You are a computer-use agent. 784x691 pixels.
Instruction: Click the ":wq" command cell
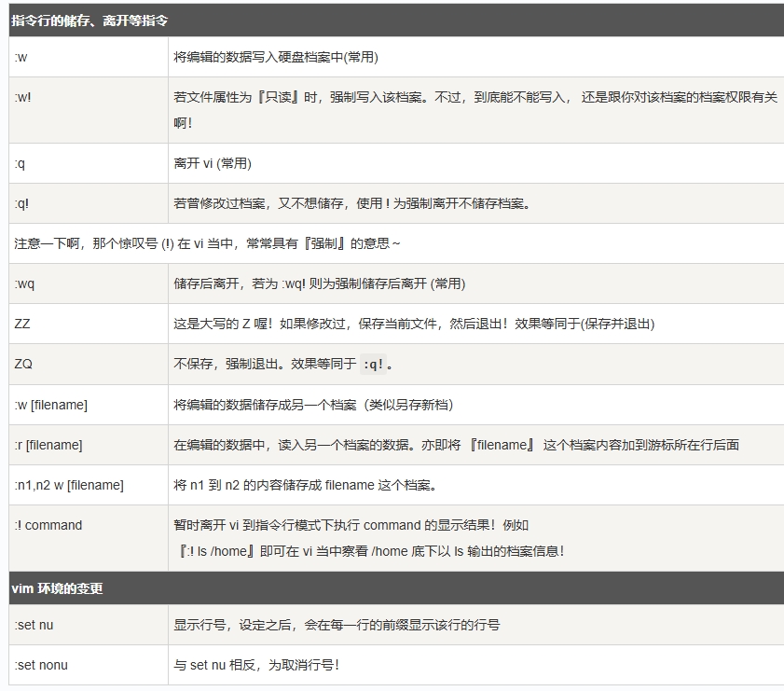[x=89, y=283]
